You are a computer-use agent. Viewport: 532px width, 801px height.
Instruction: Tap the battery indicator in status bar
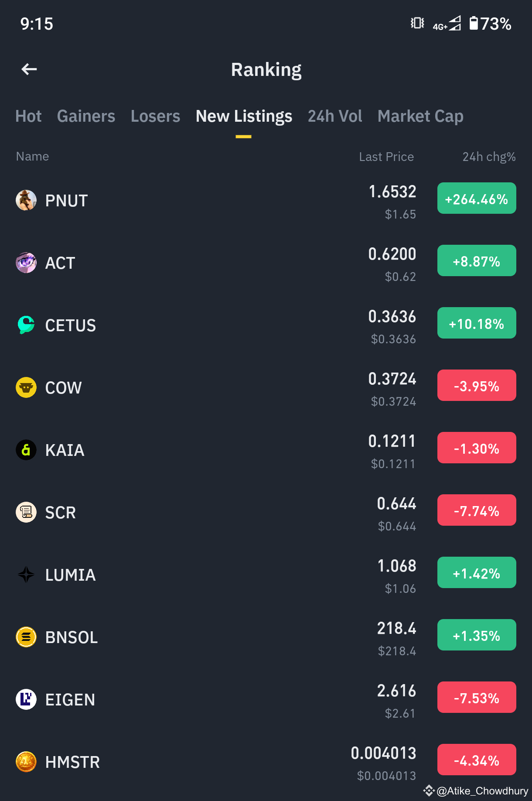490,24
